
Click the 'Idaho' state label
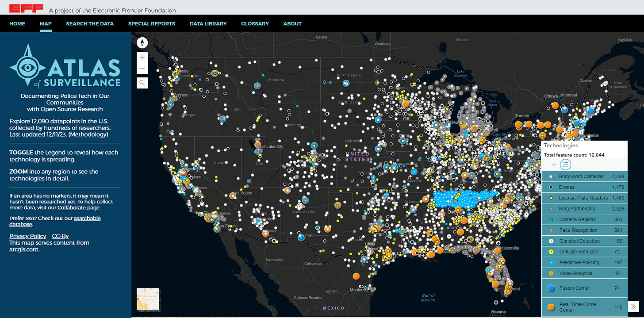[236, 109]
